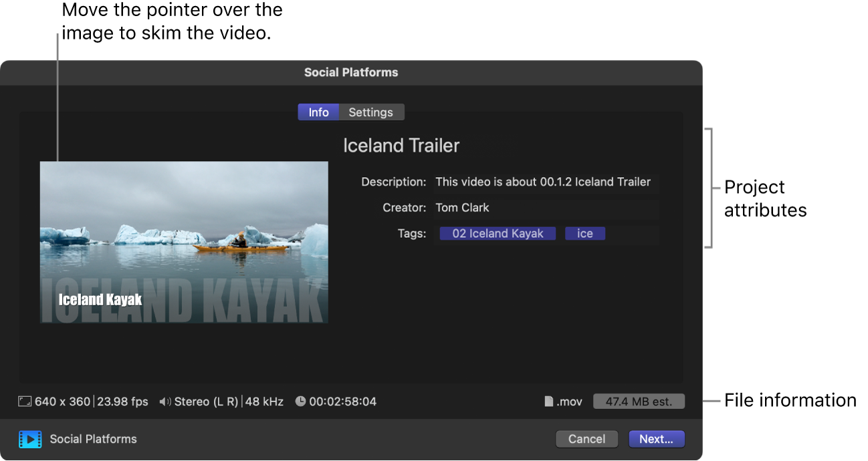Select the Info tab

[x=318, y=112]
